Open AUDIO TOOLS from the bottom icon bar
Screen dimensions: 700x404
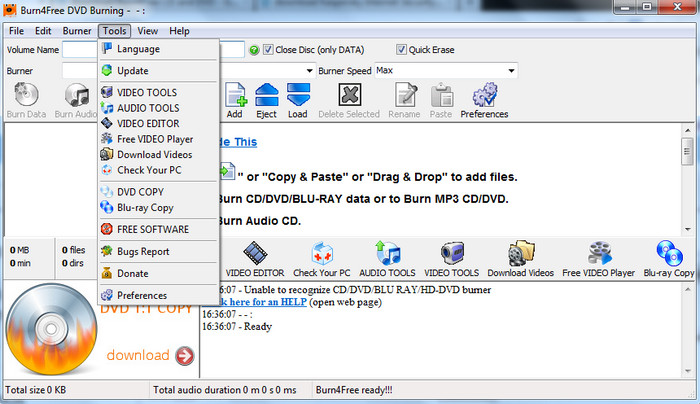coord(388,253)
